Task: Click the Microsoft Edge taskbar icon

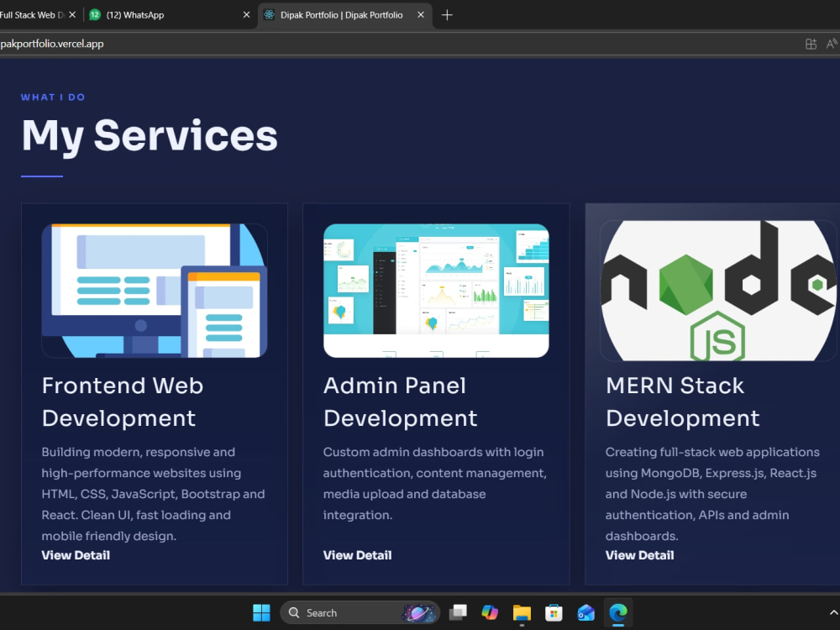Action: (617, 612)
